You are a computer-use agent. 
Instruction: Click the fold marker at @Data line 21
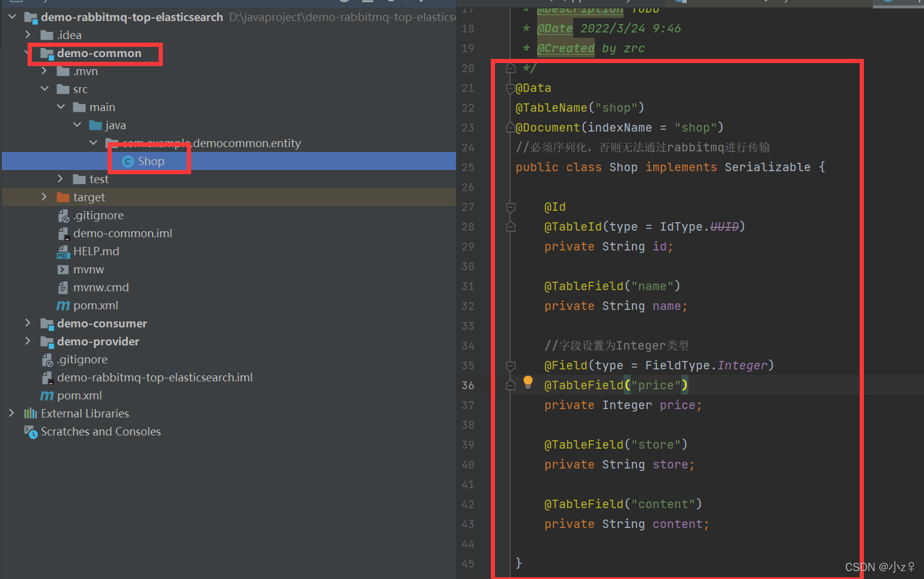click(x=511, y=88)
